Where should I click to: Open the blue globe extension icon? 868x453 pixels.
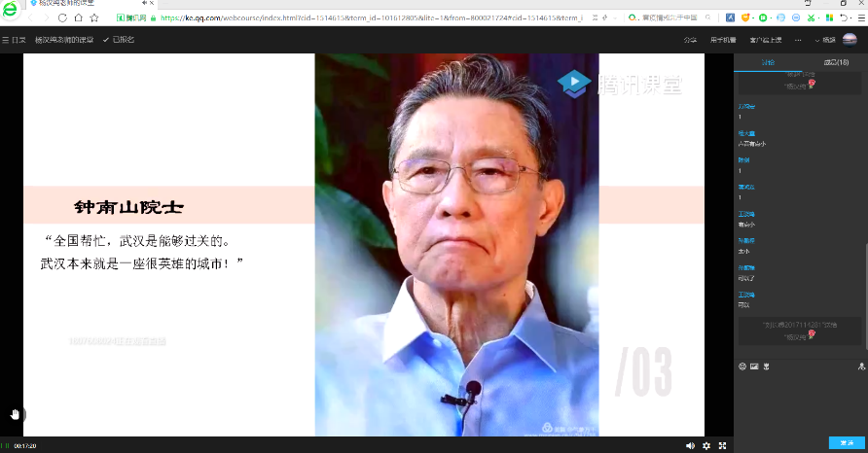point(780,17)
